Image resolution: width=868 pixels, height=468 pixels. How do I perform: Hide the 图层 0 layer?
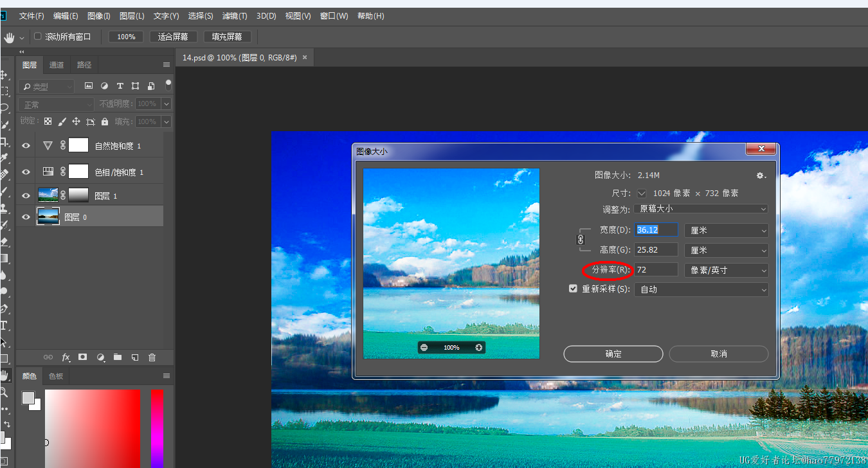26,217
